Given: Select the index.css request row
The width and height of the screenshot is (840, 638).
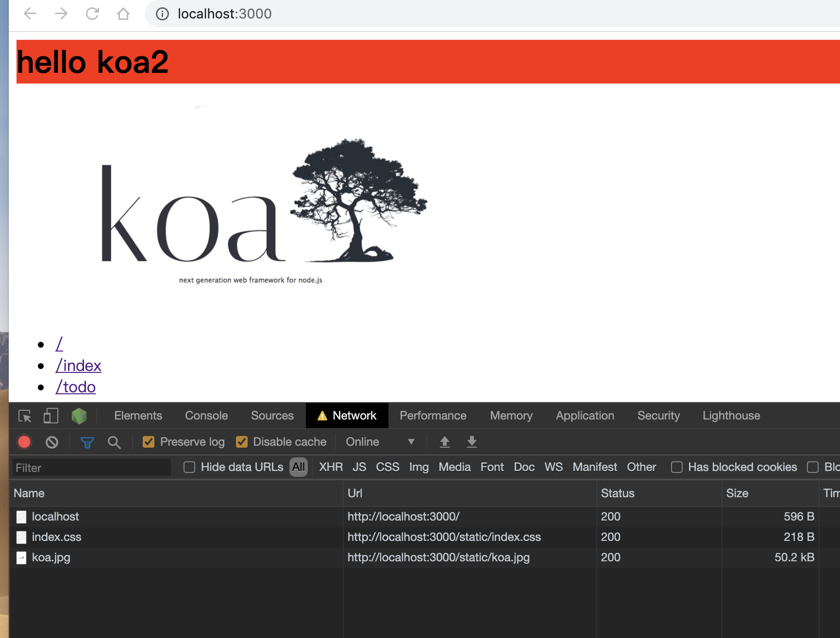Looking at the screenshot, I should tap(424, 537).
